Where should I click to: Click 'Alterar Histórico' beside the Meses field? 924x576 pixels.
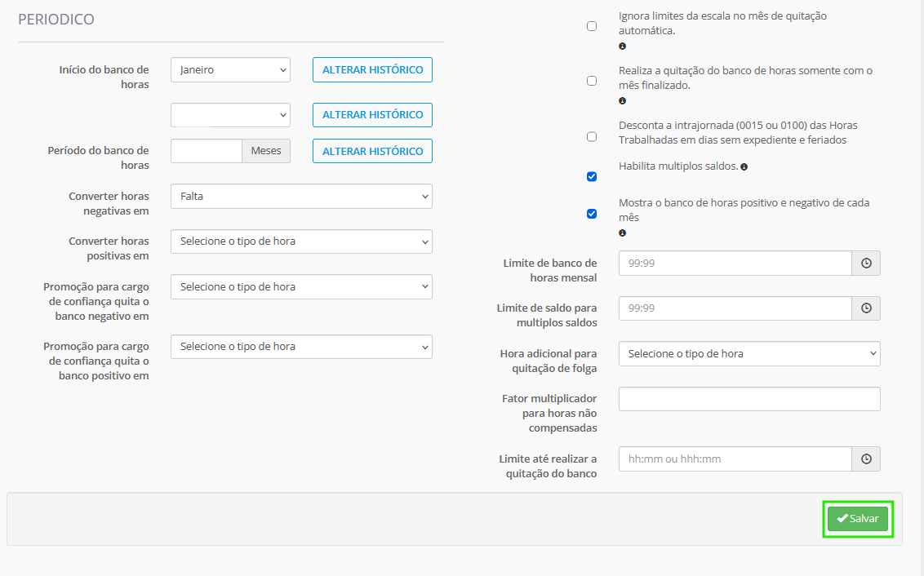372,151
